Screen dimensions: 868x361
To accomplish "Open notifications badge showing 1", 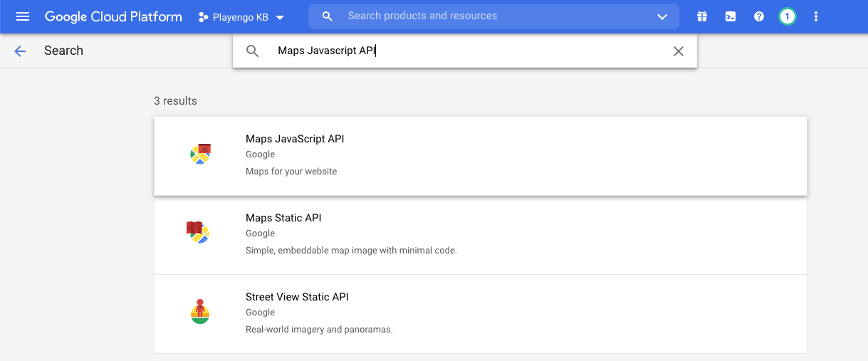I will [787, 16].
